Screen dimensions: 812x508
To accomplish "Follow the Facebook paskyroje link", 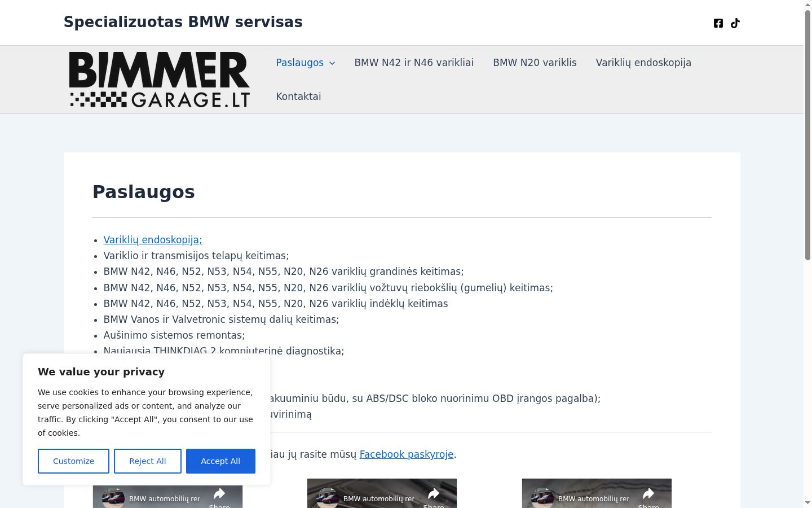I will (407, 454).
